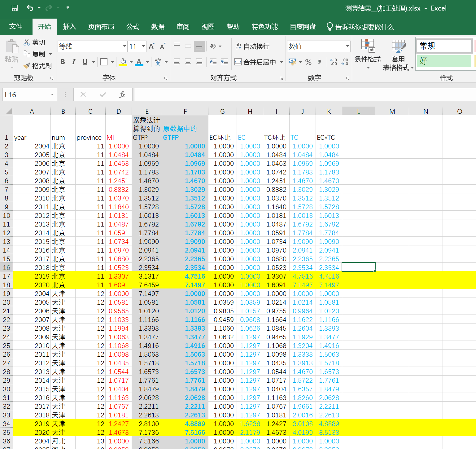The width and height of the screenshot is (476, 449).
Task: Click the insert function fx icon
Action: (122, 95)
